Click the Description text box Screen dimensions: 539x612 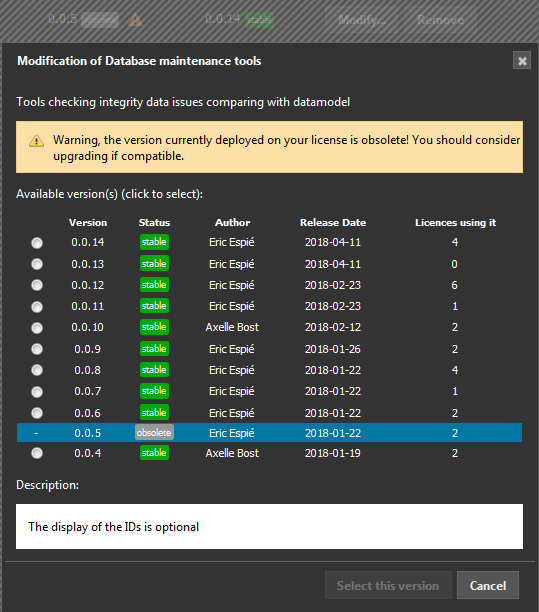click(x=269, y=527)
